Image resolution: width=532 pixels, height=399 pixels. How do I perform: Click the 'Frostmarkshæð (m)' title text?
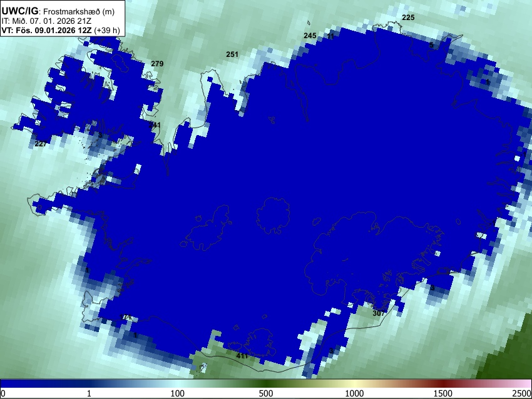point(79,11)
